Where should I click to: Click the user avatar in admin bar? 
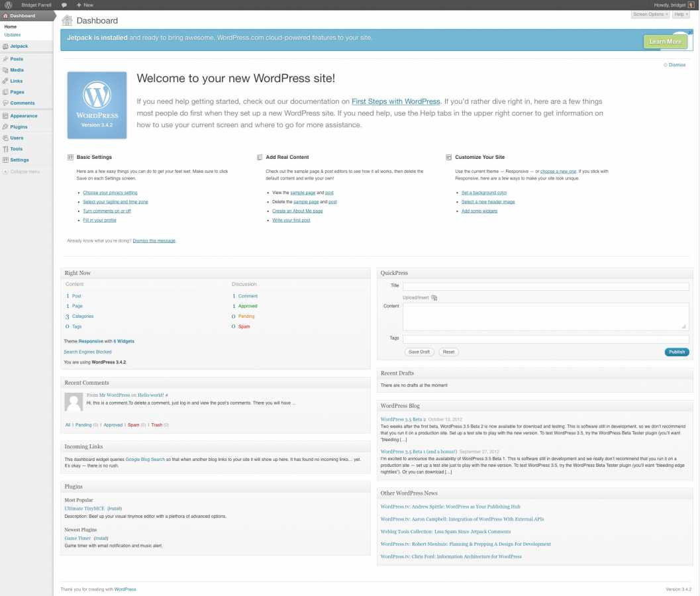coord(691,5)
